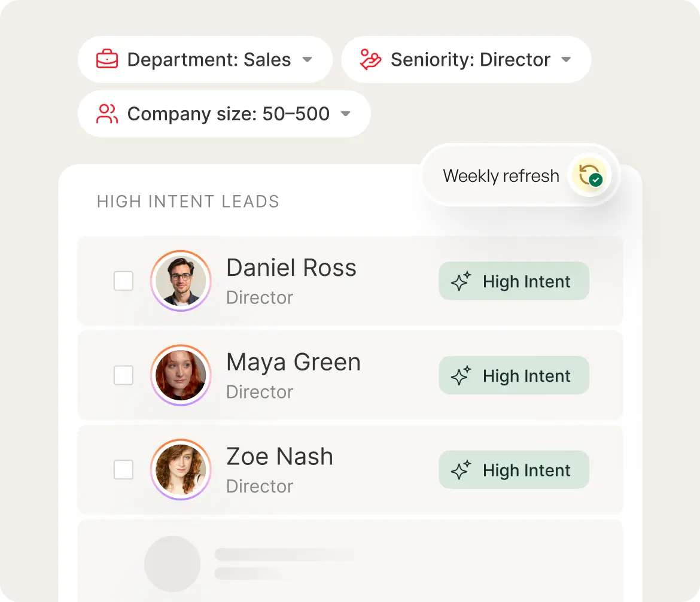Click the people icon for Company size
This screenshot has width=700, height=602.
click(107, 114)
